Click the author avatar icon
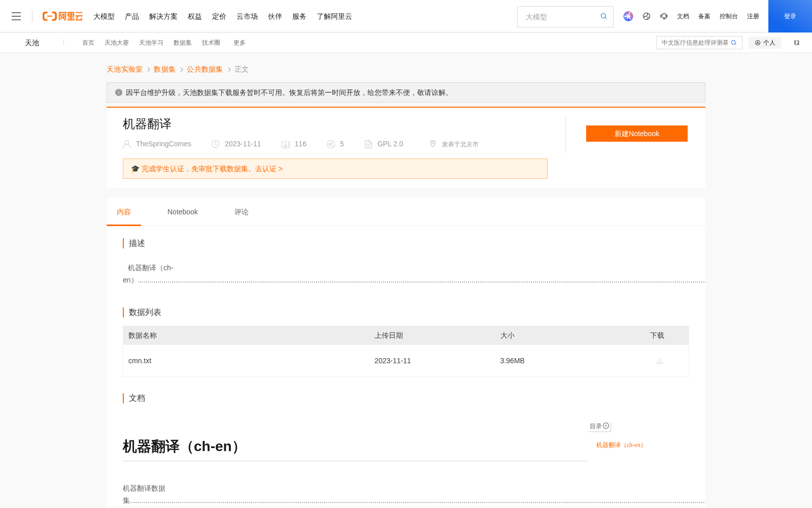Image resolution: width=812 pixels, height=508 pixels. pyautogui.click(x=127, y=144)
